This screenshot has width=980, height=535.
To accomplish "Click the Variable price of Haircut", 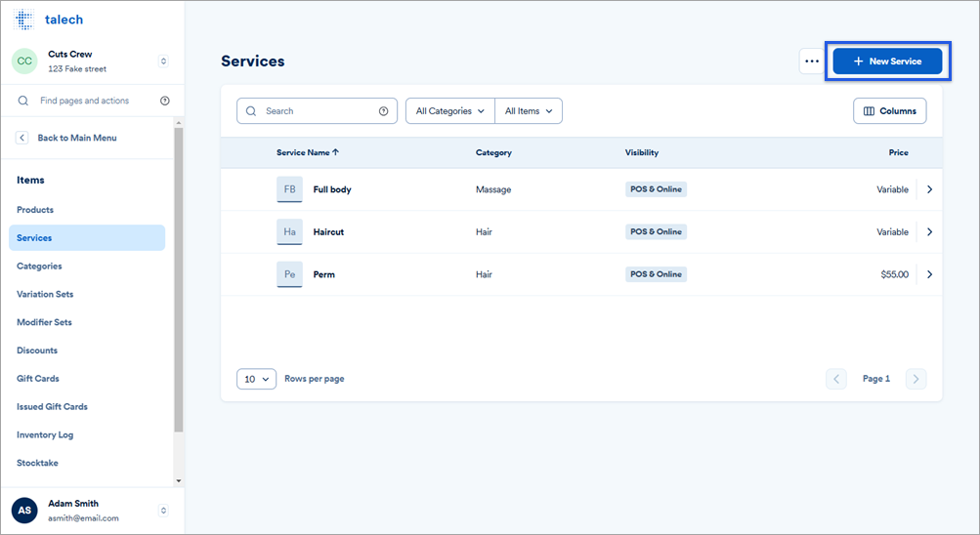I will click(892, 231).
